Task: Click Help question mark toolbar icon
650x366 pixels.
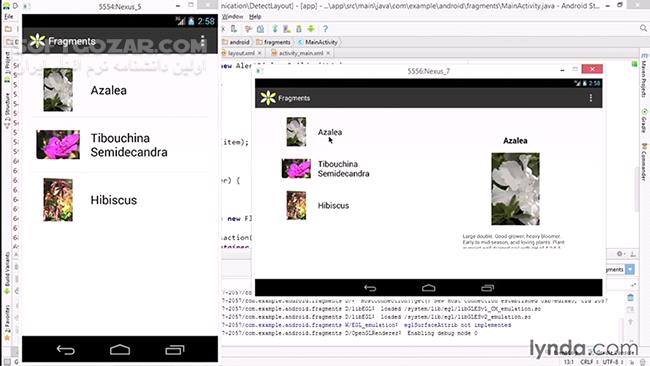Action: pyautogui.click(x=325, y=29)
